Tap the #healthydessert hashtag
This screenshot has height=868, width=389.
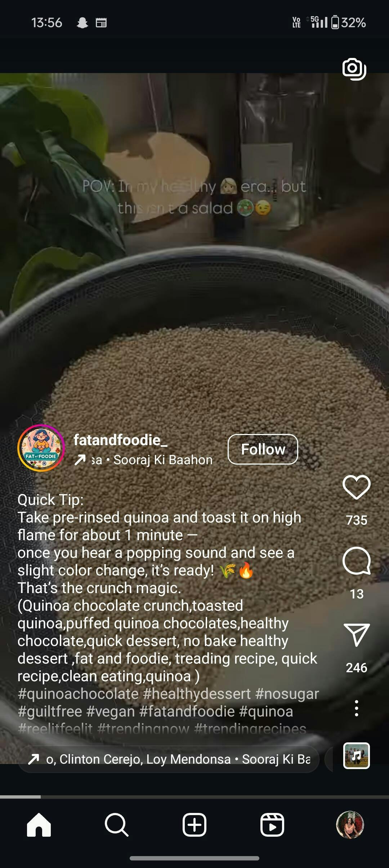[197, 694]
